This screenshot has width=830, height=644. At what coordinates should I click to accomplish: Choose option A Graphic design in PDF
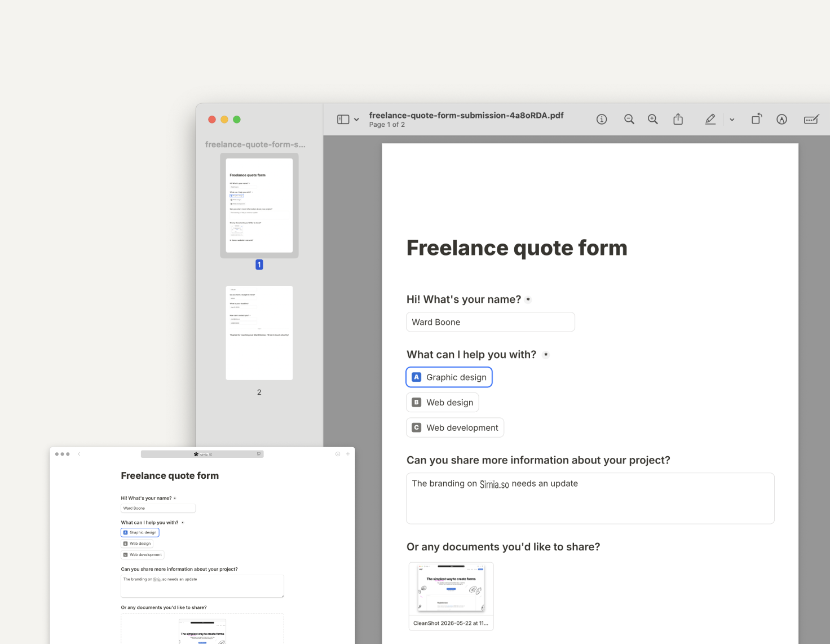[449, 377]
